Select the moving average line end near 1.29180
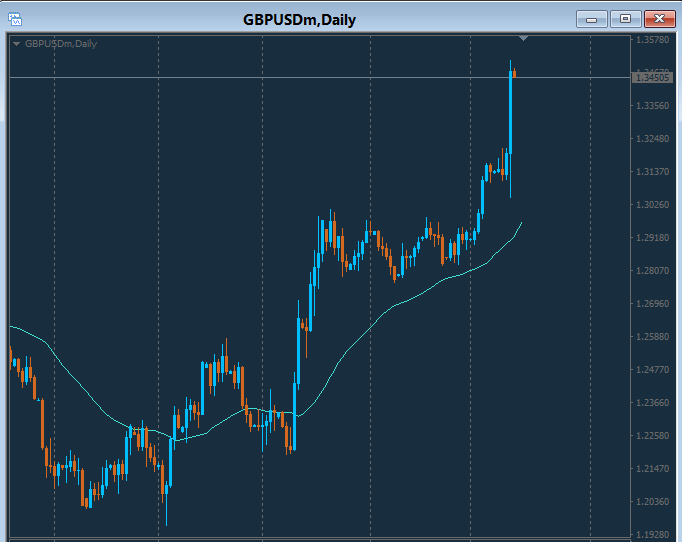 click(521, 224)
